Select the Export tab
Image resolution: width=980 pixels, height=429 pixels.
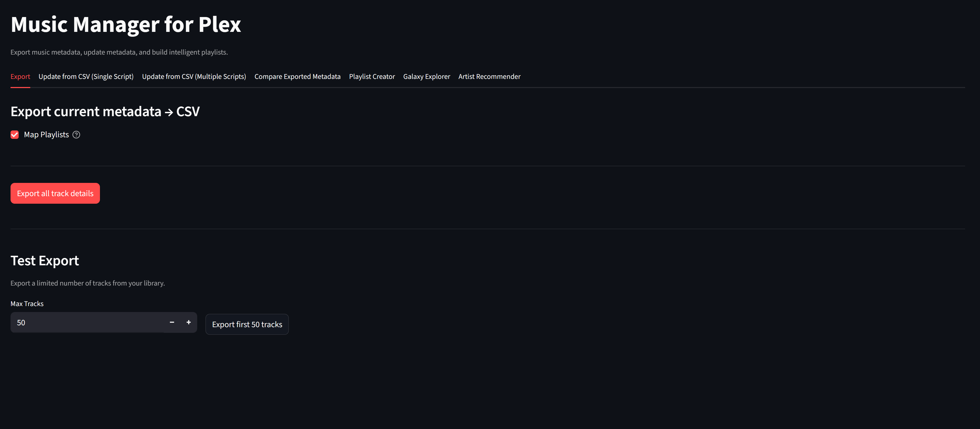point(20,76)
